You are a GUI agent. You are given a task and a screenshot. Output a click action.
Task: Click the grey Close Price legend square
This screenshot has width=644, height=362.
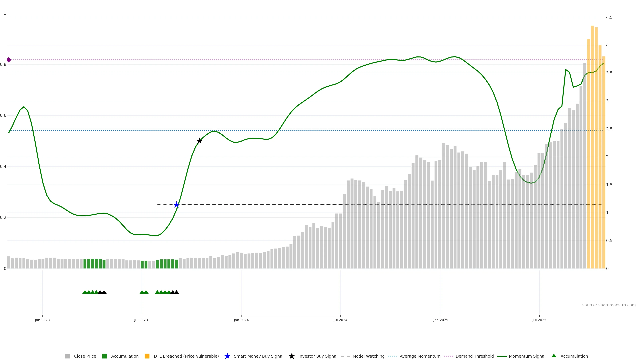coord(67,356)
